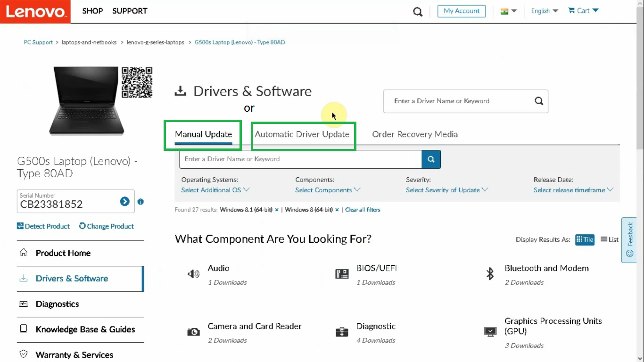Viewport: 644px width, 362px height.
Task: Expand Select Components dropdown
Action: point(328,190)
